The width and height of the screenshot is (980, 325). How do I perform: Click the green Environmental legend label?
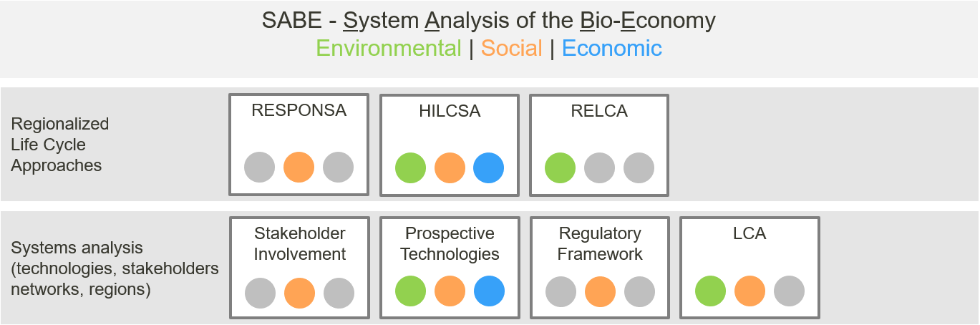click(x=389, y=49)
